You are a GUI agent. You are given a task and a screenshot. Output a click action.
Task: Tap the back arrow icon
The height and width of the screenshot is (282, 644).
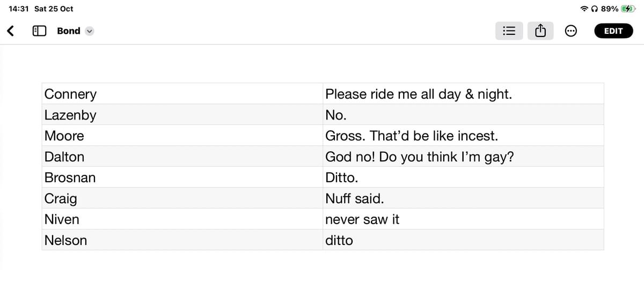(x=10, y=31)
